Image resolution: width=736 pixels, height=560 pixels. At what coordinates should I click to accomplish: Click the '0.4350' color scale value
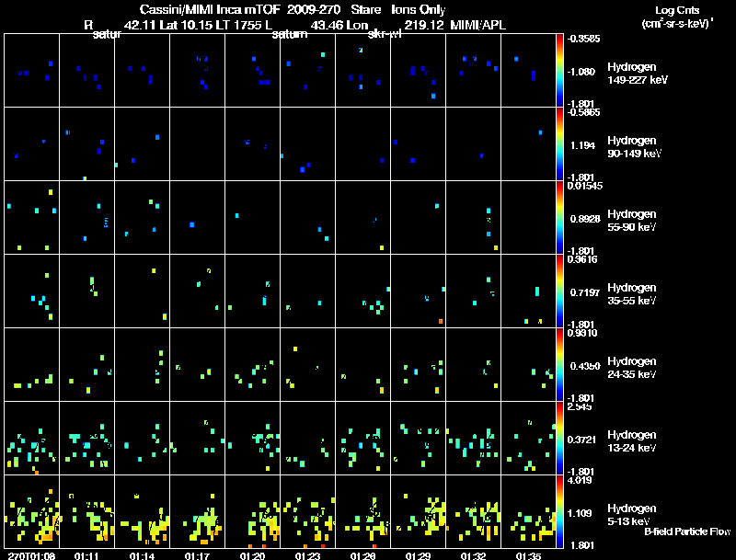[585, 366]
